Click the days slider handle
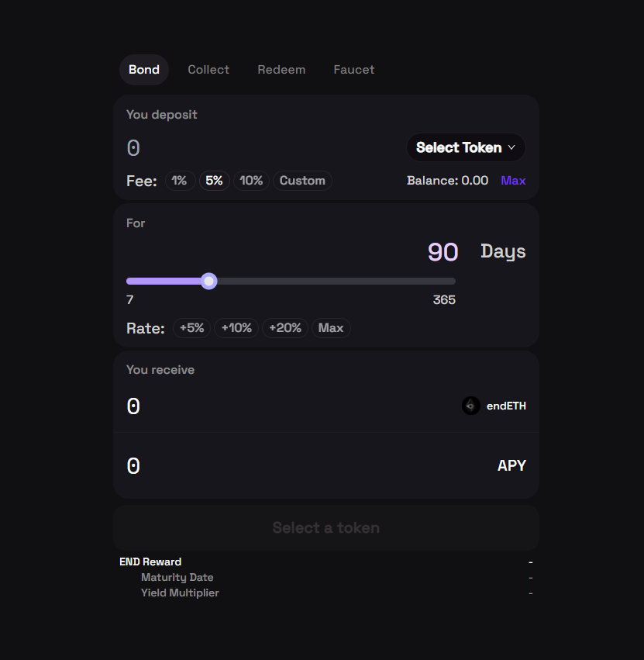Viewport: 644px width, 660px height. [x=208, y=281]
